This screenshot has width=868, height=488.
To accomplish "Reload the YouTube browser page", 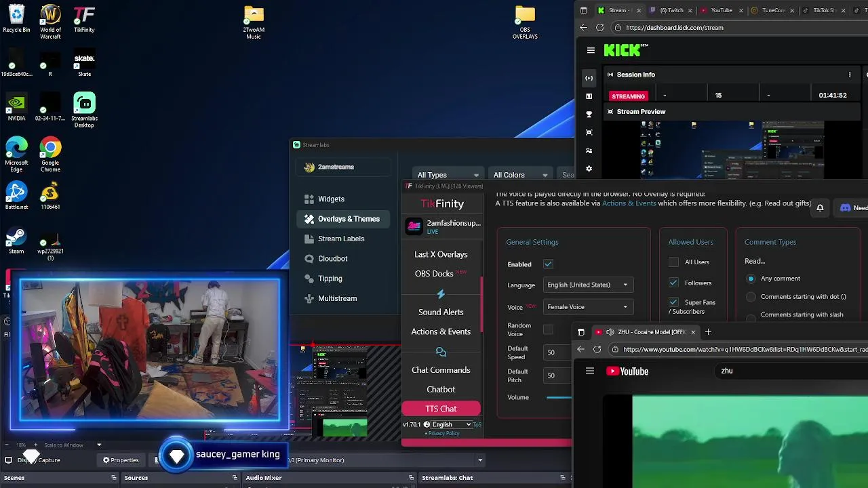I will tap(597, 350).
